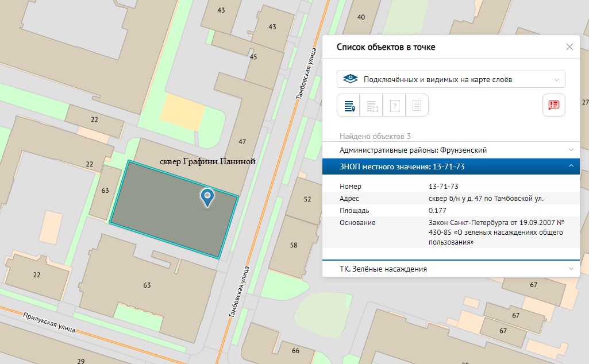Click the Адрес value text

tap(486, 199)
